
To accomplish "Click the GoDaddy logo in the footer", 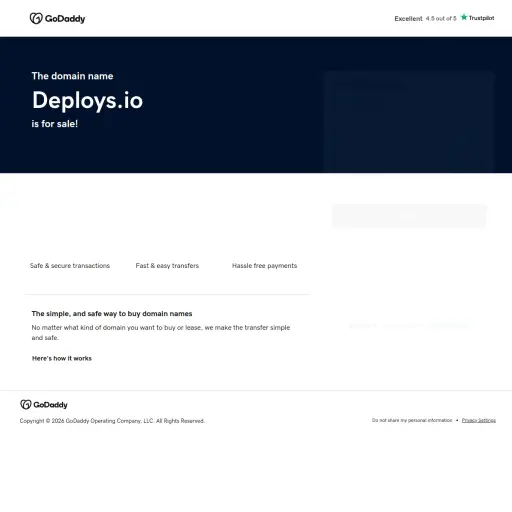I will pyautogui.click(x=44, y=405).
